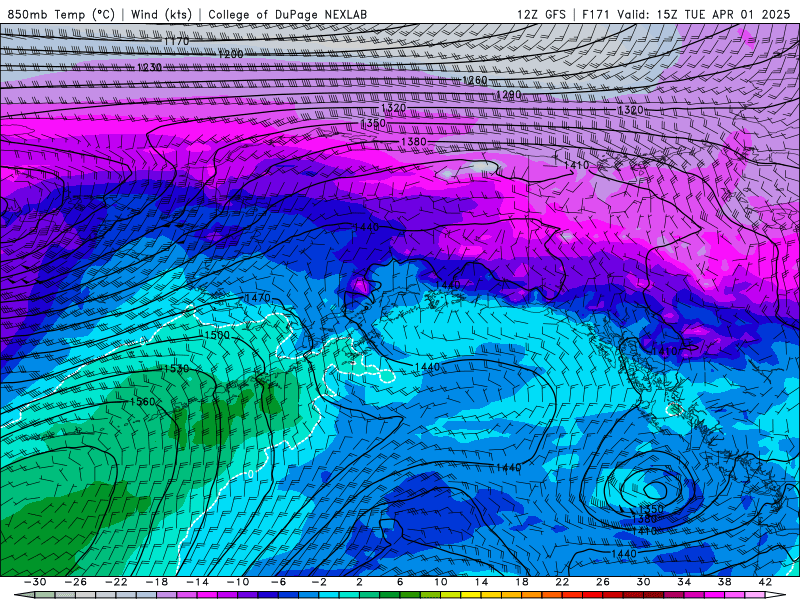Click the -18 value on temperature scale

point(157,582)
